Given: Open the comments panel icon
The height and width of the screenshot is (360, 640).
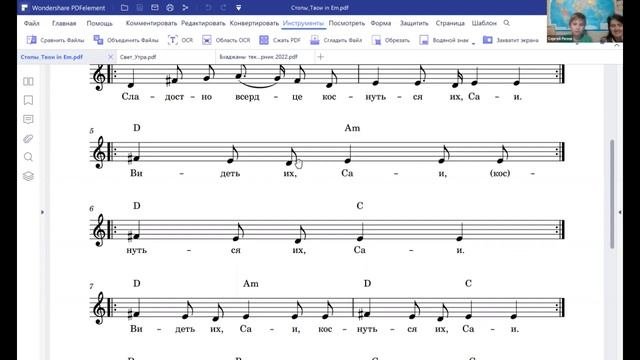Looking at the screenshot, I should click(x=28, y=119).
